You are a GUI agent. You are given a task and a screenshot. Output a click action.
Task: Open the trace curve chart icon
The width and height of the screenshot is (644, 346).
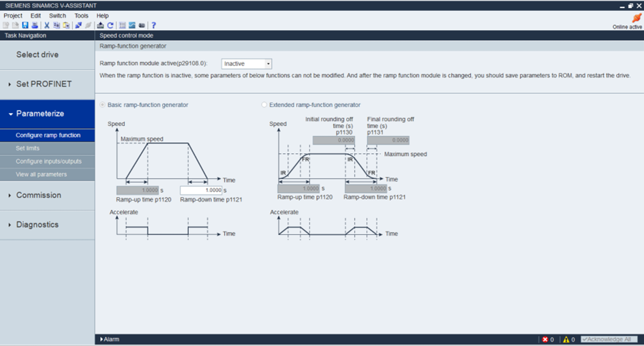click(132, 25)
